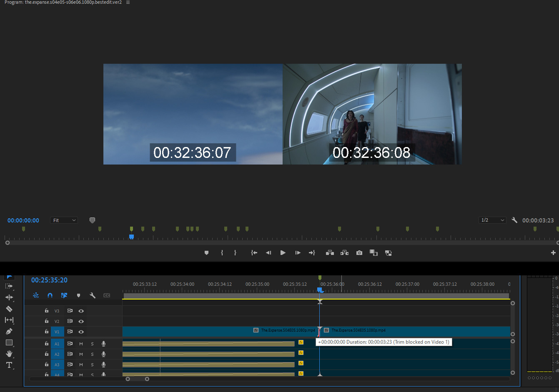Pick the Type tool

tap(9, 365)
